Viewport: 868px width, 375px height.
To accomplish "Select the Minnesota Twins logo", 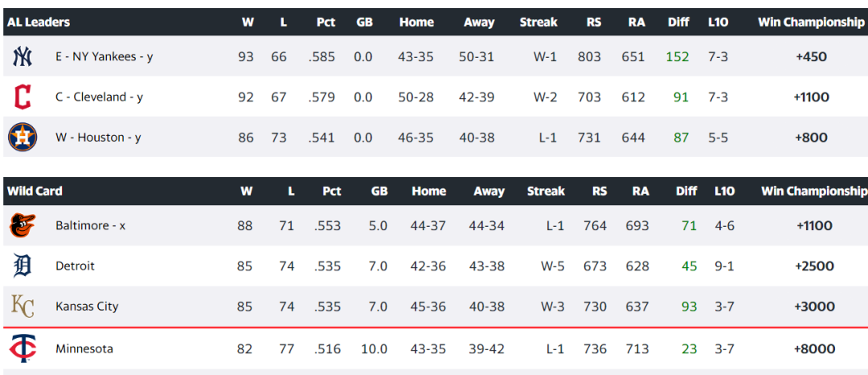I will tap(23, 349).
